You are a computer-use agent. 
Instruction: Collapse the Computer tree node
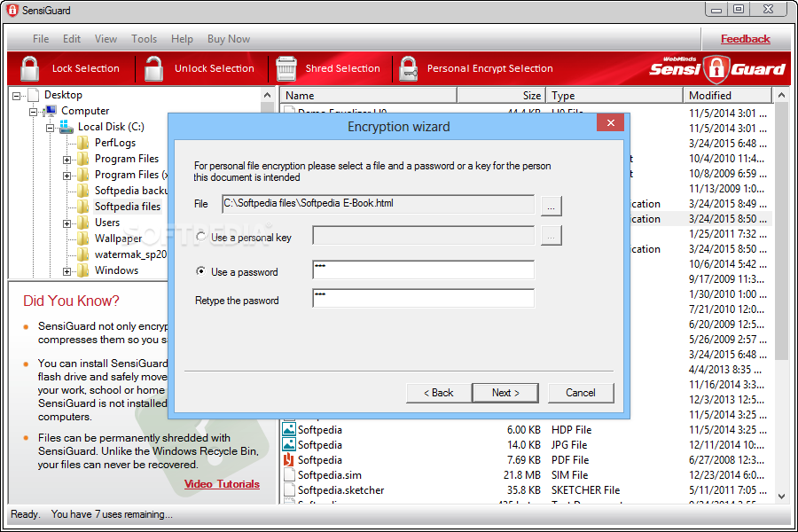[33, 111]
